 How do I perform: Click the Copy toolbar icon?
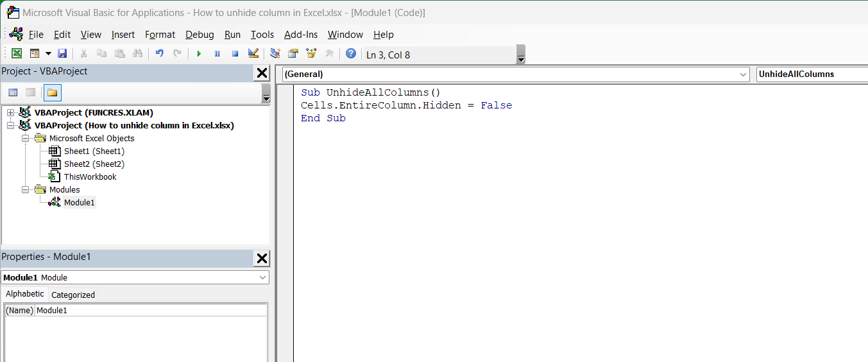(x=101, y=54)
